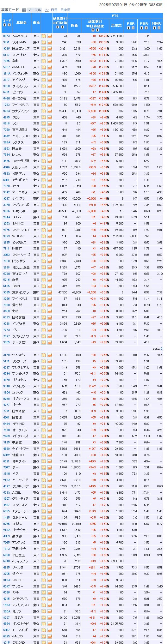This screenshot has width=168, height=644.
Task: Sort 利回り column ascending arrow
Action: point(154,28)
